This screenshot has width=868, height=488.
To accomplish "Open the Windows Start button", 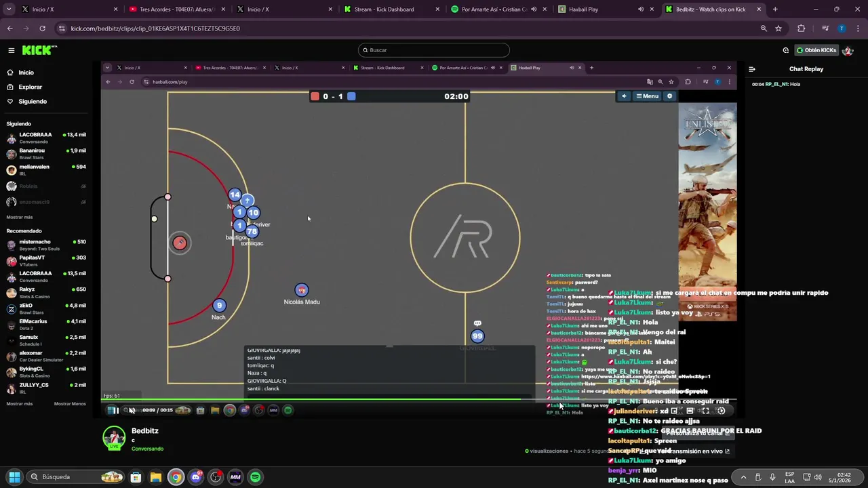I will tap(14, 477).
